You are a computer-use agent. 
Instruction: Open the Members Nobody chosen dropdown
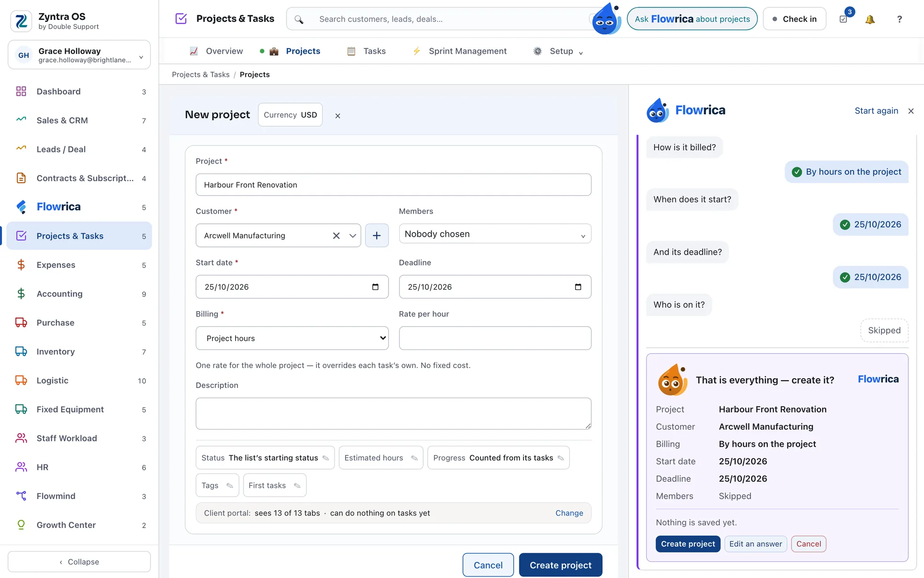pyautogui.click(x=495, y=234)
